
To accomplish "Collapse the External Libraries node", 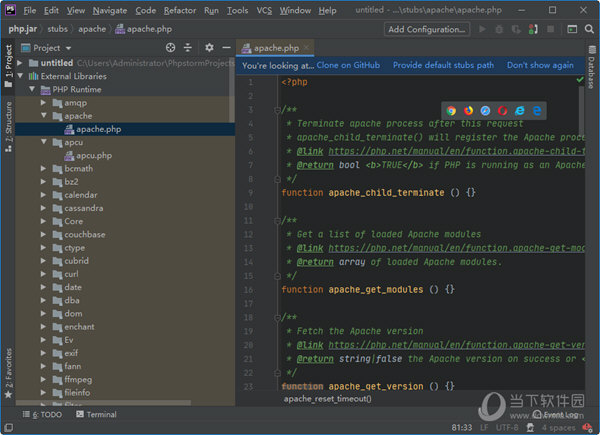I will [20, 76].
